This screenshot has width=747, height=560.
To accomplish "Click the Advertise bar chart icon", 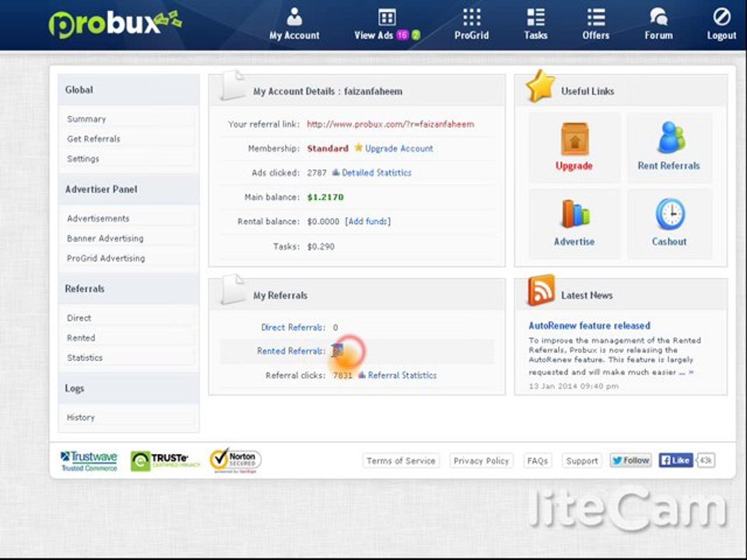I will 575,213.
